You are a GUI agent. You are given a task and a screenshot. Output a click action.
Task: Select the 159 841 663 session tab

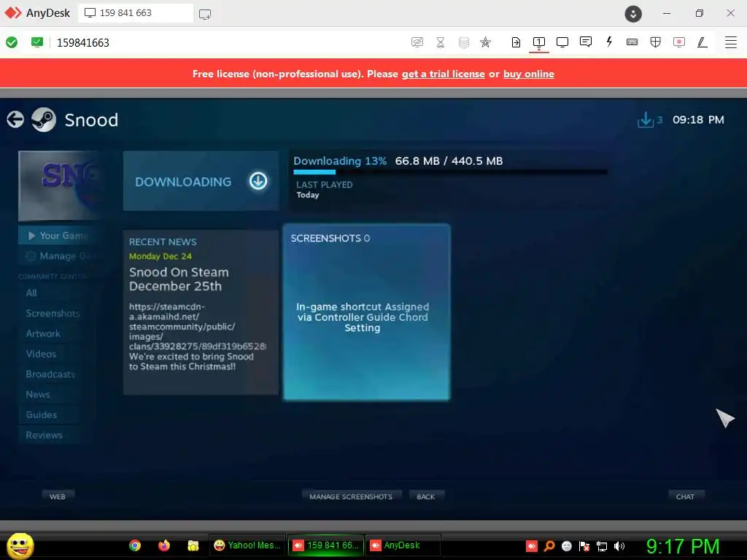(136, 13)
